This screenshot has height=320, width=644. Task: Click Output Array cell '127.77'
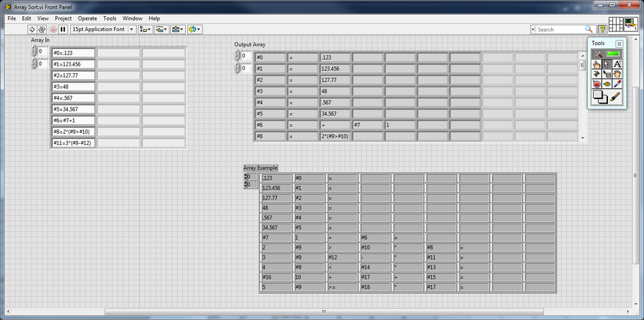click(335, 80)
